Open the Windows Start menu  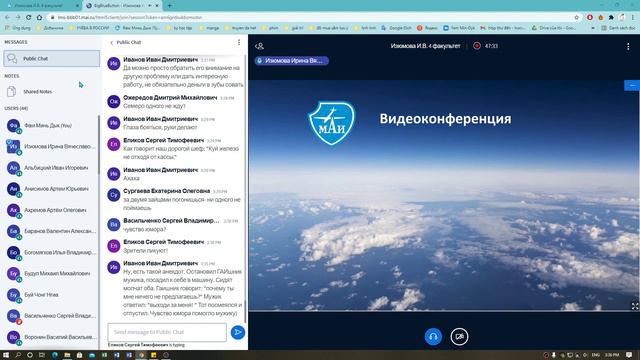tap(6, 356)
